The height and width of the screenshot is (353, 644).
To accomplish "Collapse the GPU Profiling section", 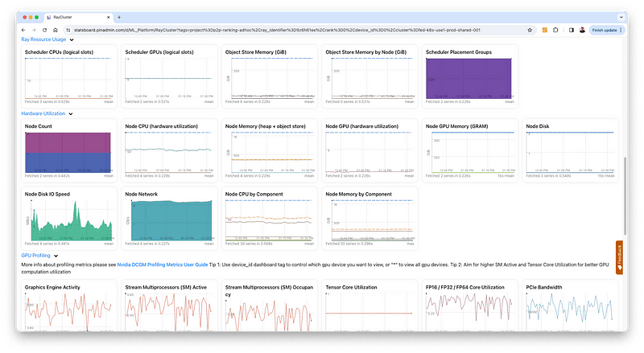I will [x=58, y=255].
